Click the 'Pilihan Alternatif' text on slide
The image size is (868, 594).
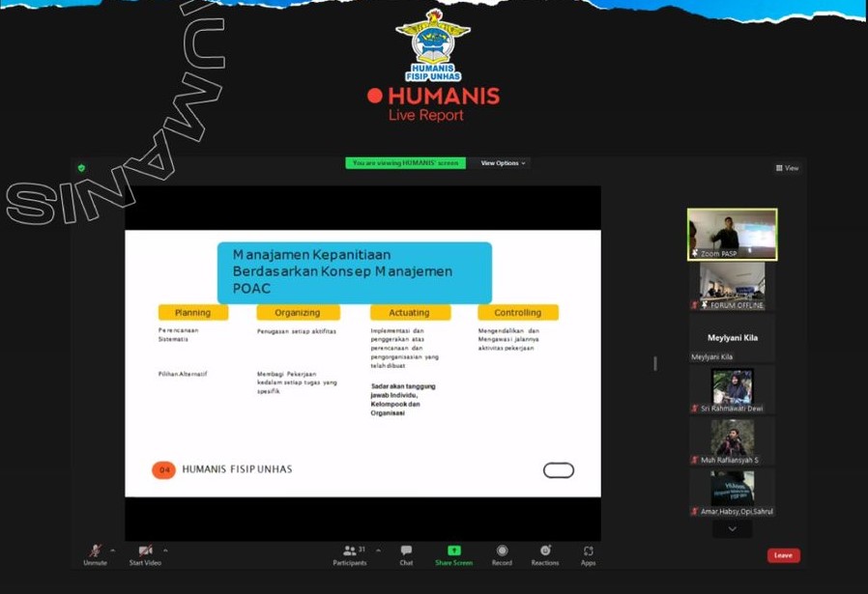pyautogui.click(x=183, y=375)
